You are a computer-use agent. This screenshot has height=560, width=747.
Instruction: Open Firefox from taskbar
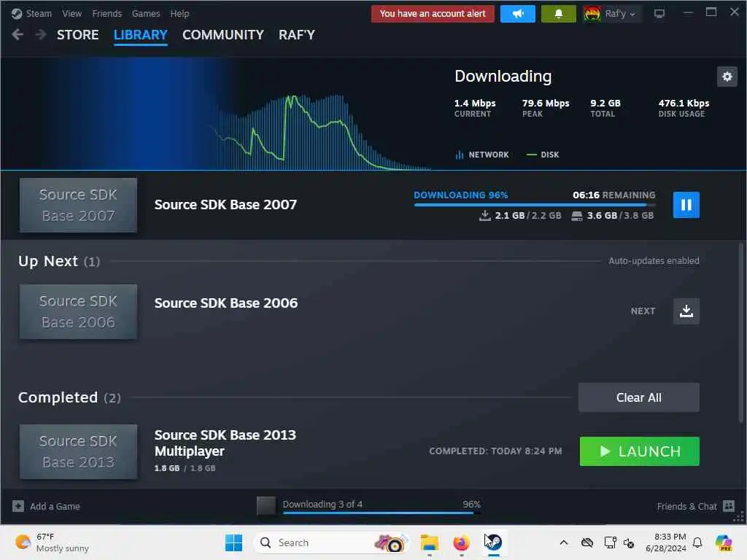pyautogui.click(x=461, y=542)
